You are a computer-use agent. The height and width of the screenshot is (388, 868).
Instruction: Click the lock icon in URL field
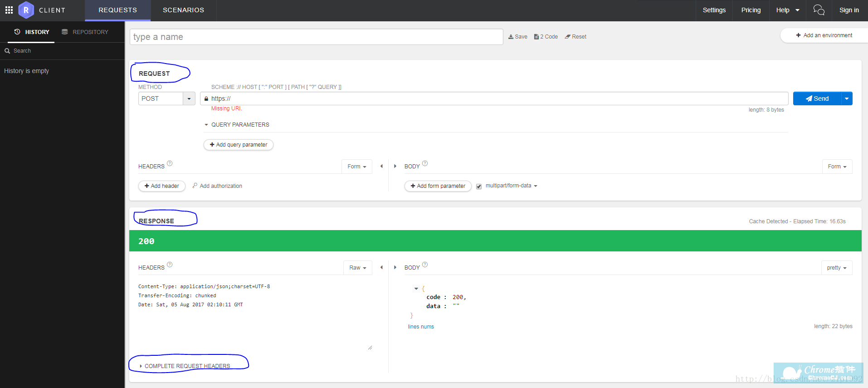click(x=206, y=98)
